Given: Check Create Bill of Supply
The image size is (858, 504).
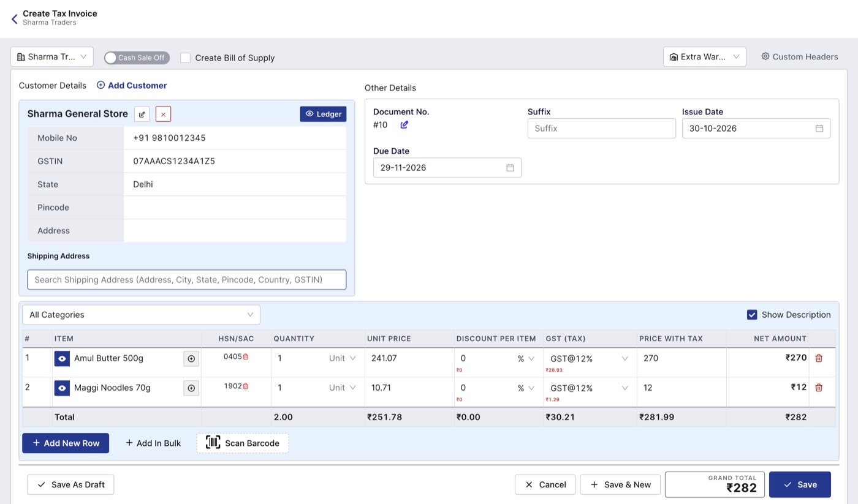Looking at the screenshot, I should pyautogui.click(x=186, y=58).
